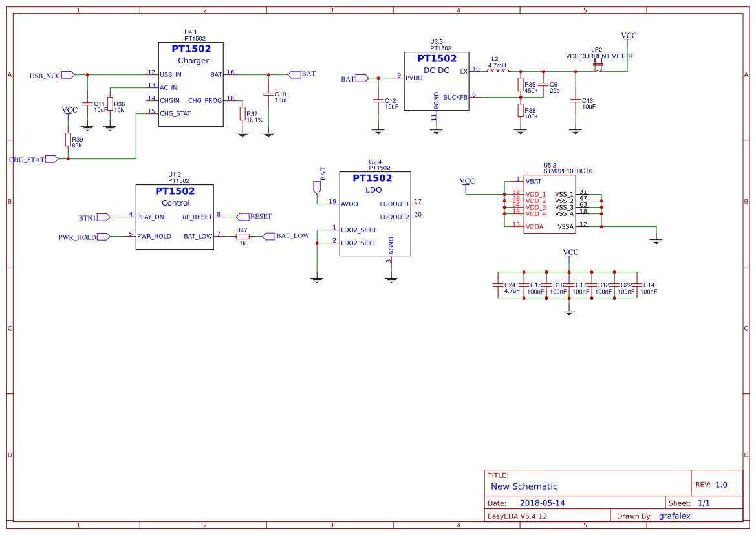Screen dimensions: 756x535
Task: Select capacitor C13 10uF symbol
Action: pos(576,101)
